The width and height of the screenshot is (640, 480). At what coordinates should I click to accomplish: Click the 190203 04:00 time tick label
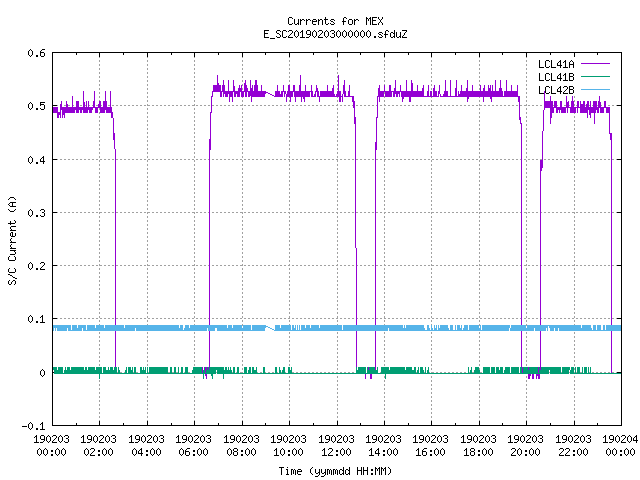(146, 446)
